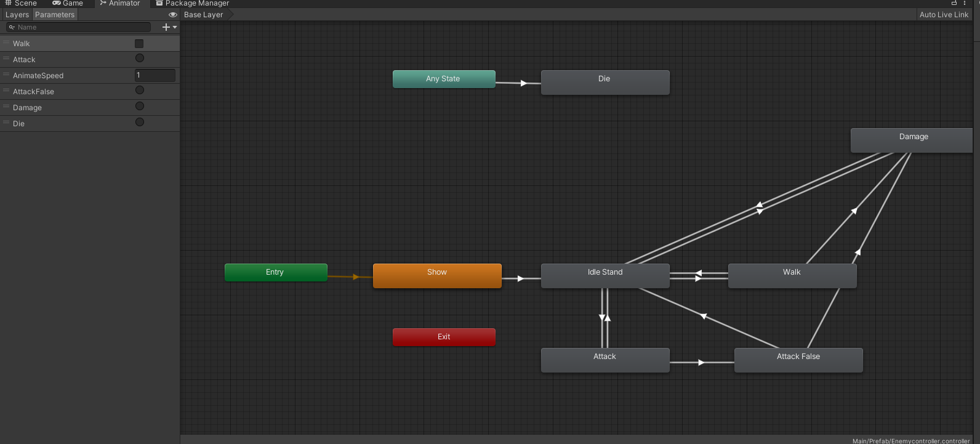Screen dimensions: 980x444
Task: Open the Package Manager tab
Action: [x=192, y=3]
